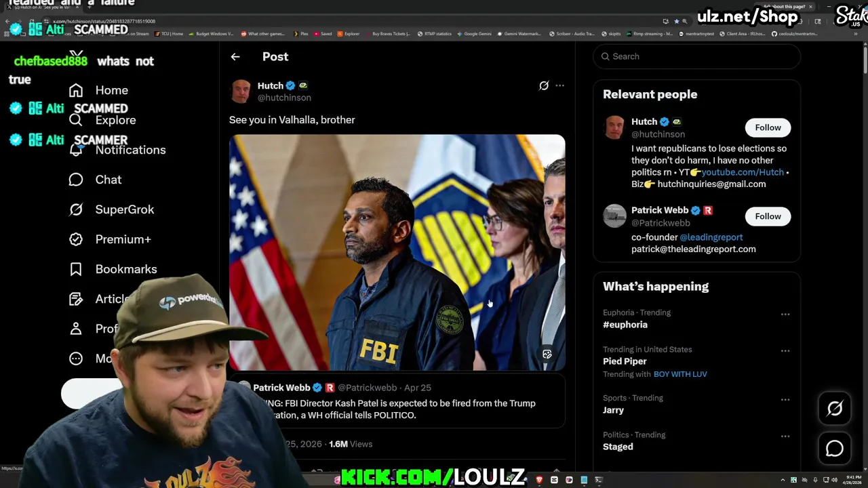Viewport: 868px width, 488px height.
Task: Follow Hutch in Relevant people
Action: pyautogui.click(x=768, y=127)
